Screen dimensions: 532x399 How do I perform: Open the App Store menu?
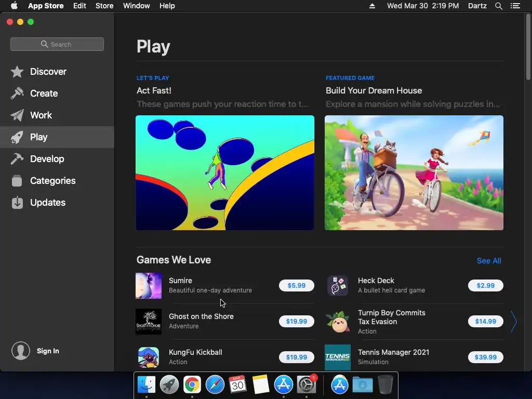pyautogui.click(x=46, y=6)
